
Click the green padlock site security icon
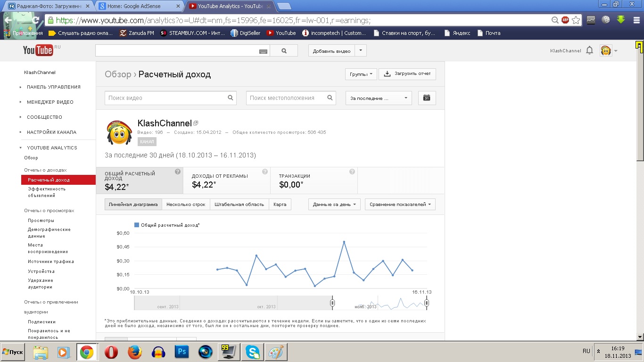click(50, 20)
